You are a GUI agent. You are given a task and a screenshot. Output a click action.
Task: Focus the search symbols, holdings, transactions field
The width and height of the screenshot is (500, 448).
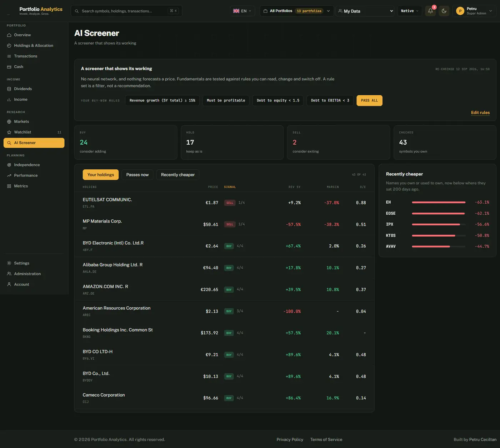(x=126, y=11)
